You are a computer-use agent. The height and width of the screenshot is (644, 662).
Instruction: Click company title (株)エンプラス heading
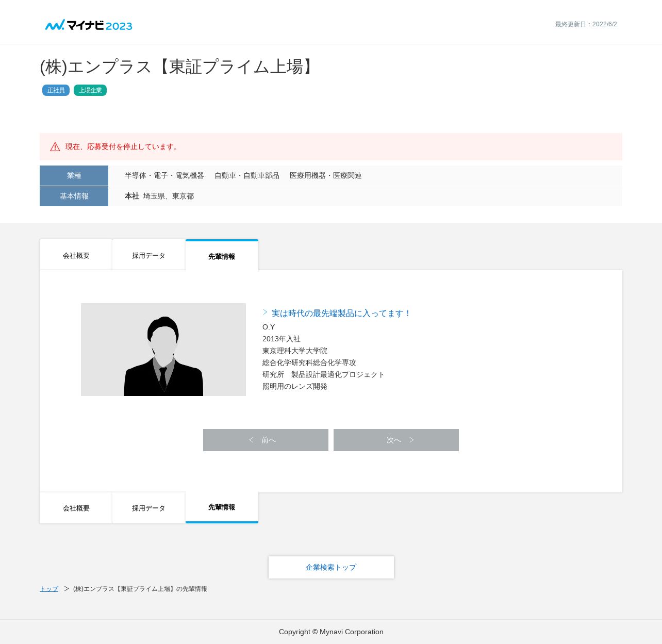tap(179, 67)
